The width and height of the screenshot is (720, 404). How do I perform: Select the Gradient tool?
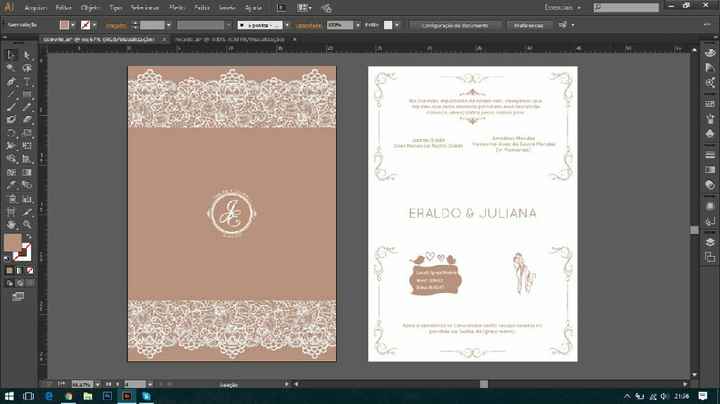pyautogui.click(x=27, y=173)
